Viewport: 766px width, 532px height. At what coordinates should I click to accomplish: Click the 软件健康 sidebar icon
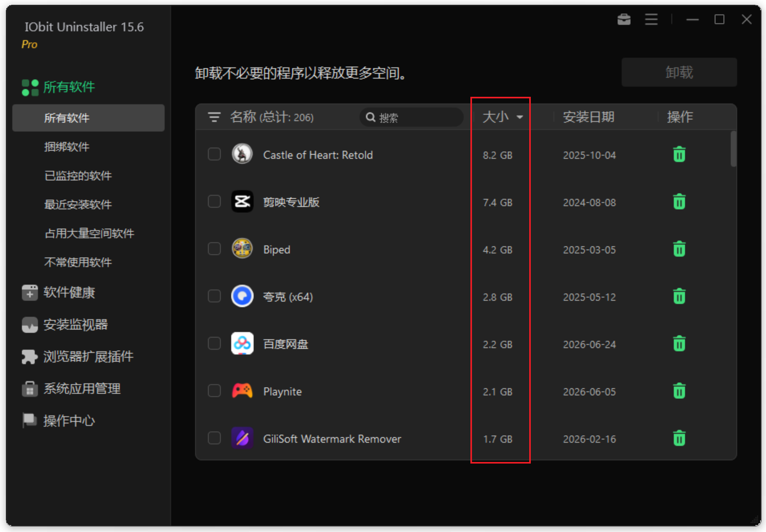click(x=30, y=292)
